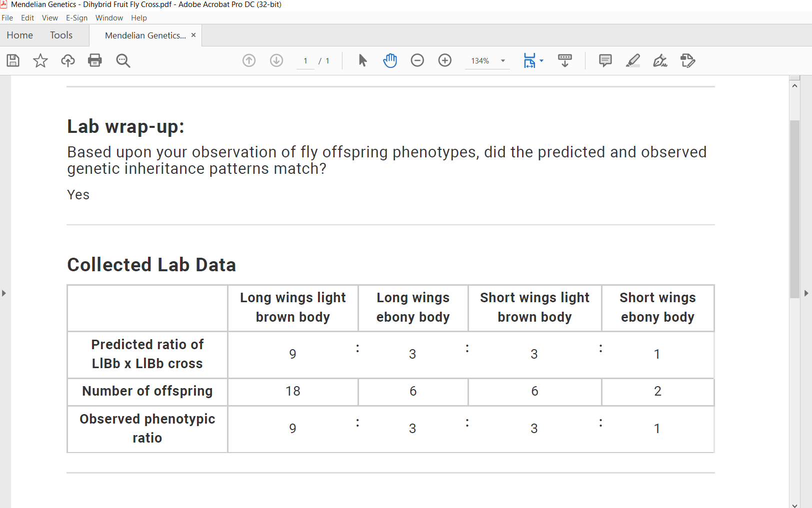Expand the left navigation pane
This screenshot has height=508, width=812.
pyautogui.click(x=4, y=293)
